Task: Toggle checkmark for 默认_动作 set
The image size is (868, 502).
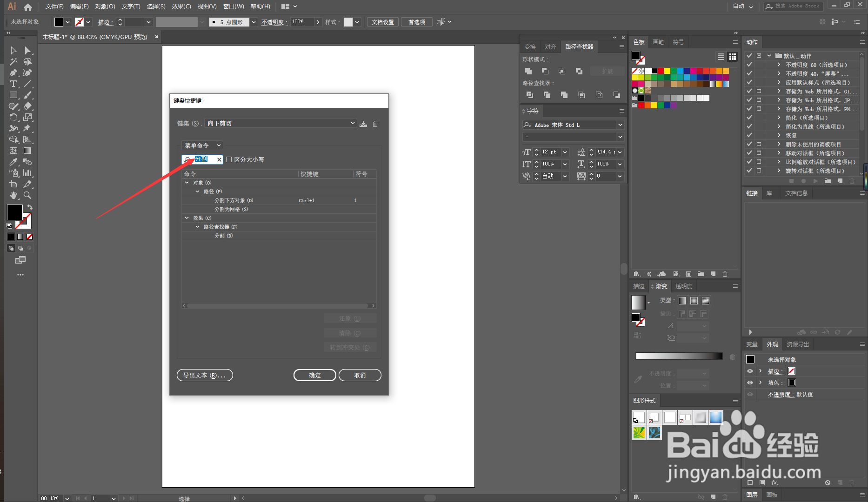Action: [x=749, y=56]
